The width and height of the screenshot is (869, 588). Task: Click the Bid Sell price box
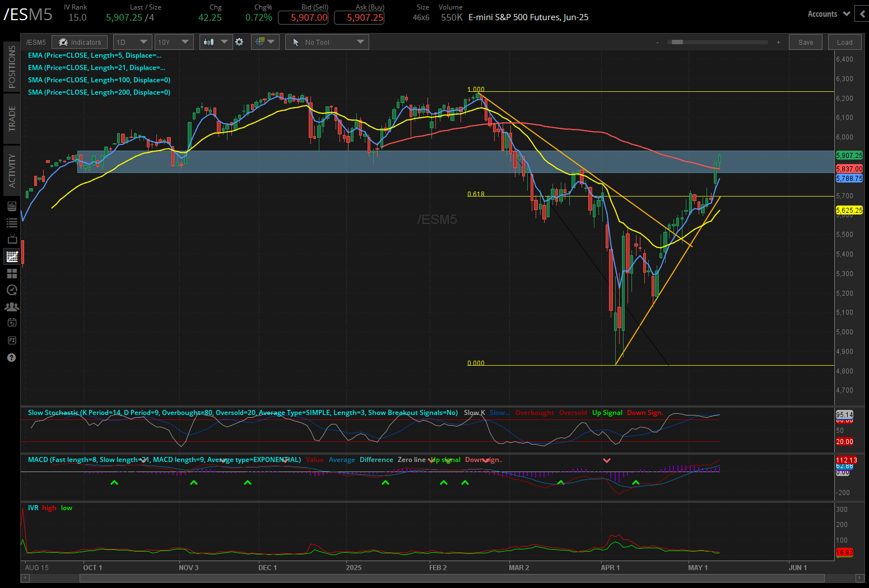[303, 17]
